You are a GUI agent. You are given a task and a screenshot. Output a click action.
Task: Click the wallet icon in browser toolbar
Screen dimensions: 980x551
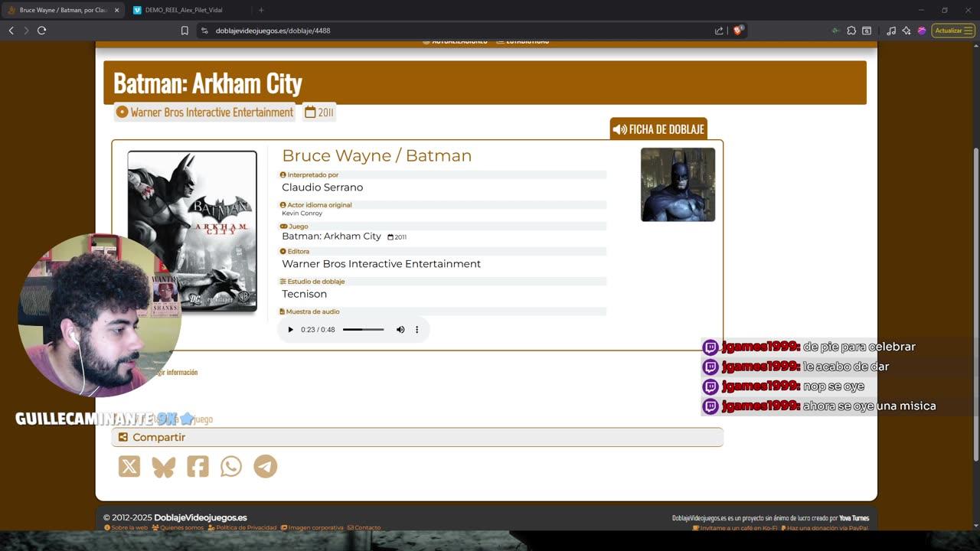867,31
